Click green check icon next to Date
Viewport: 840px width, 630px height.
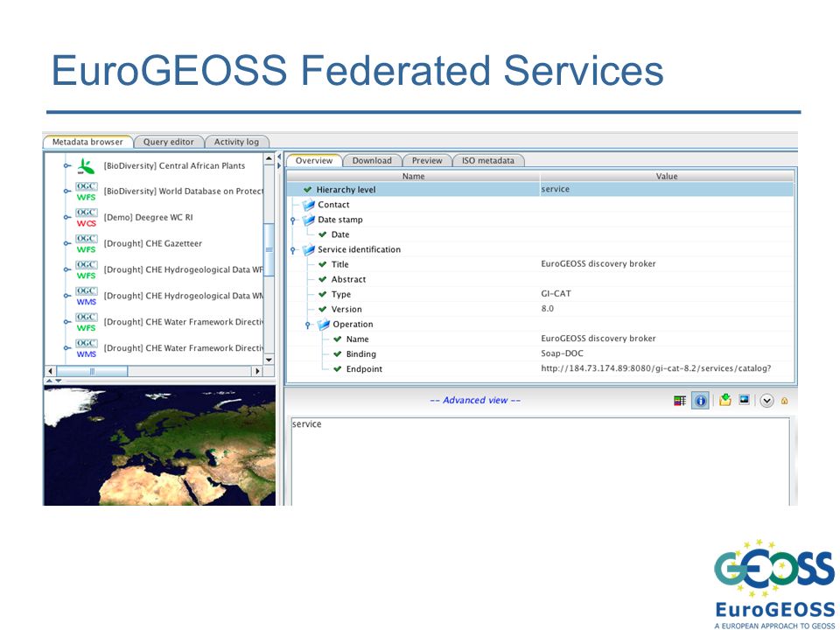(x=323, y=234)
